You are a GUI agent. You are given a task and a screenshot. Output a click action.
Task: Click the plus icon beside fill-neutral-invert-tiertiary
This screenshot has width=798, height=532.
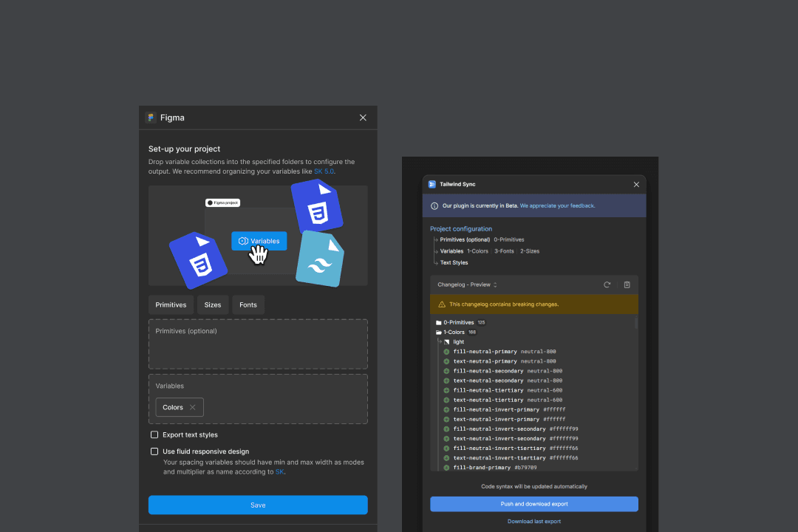[446, 449]
